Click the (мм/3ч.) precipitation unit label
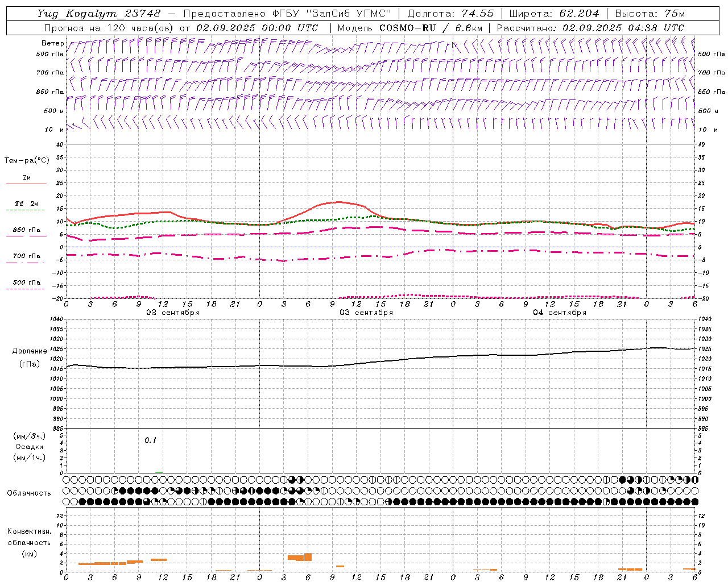This screenshot has width=728, height=582. [x=30, y=436]
